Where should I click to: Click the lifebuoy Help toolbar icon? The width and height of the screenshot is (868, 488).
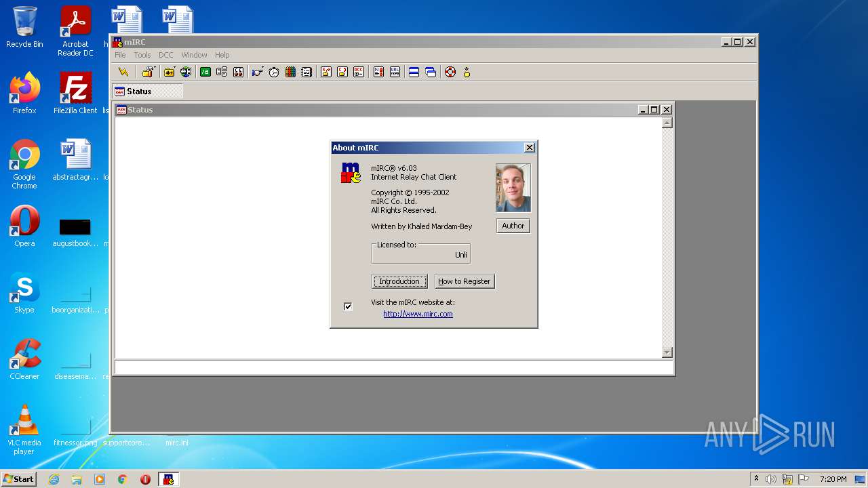point(450,72)
